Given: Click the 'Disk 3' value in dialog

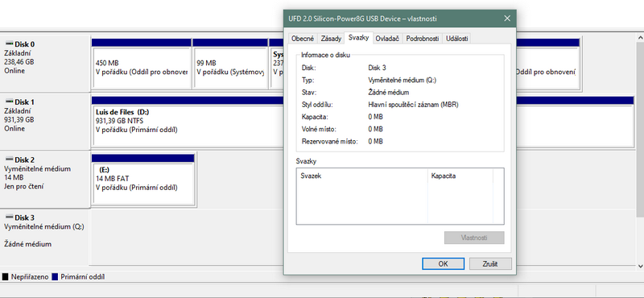Looking at the screenshot, I should 377,68.
